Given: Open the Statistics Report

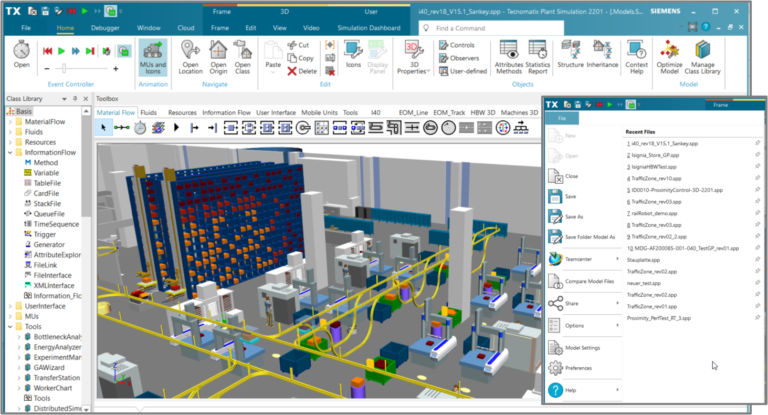Looking at the screenshot, I should click(537, 56).
